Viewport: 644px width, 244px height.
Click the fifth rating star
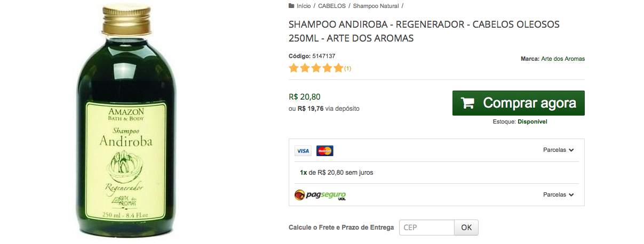tap(338, 68)
